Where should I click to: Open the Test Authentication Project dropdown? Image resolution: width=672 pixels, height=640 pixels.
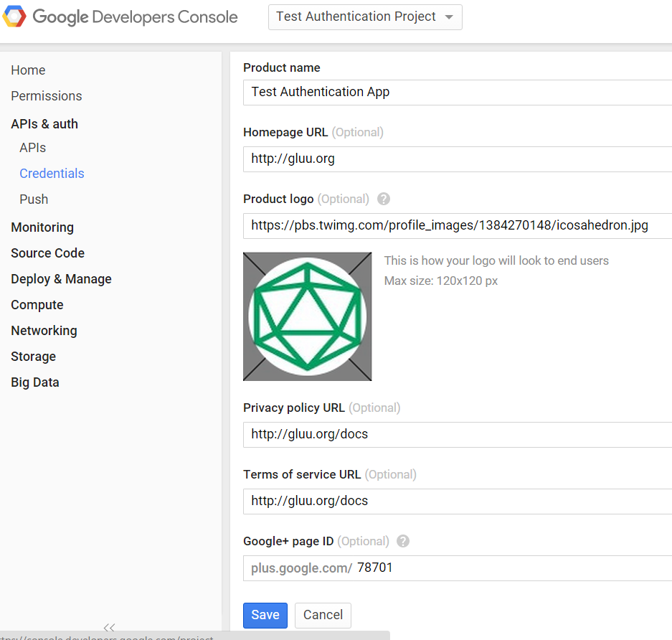(x=365, y=17)
